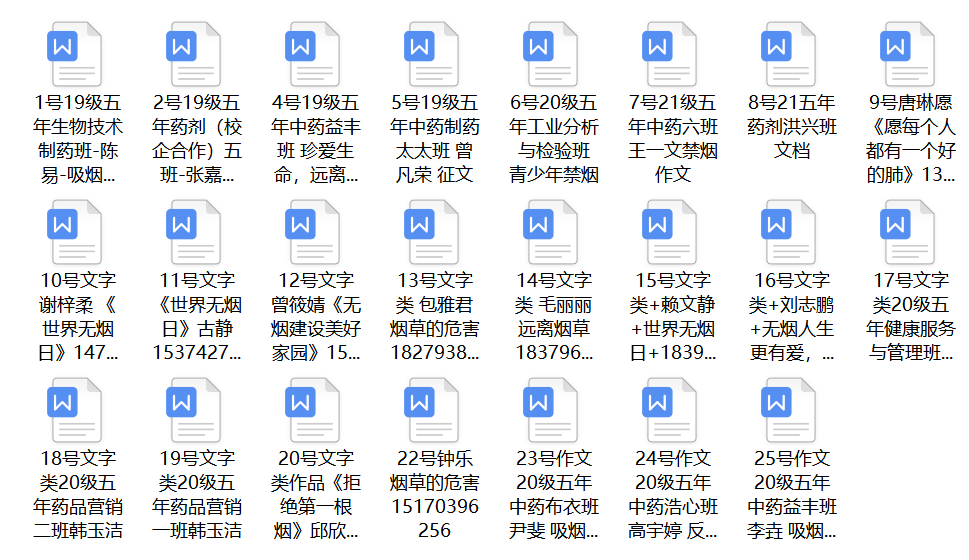Select the 25号作文 中药益丰班 document icon

[789, 410]
